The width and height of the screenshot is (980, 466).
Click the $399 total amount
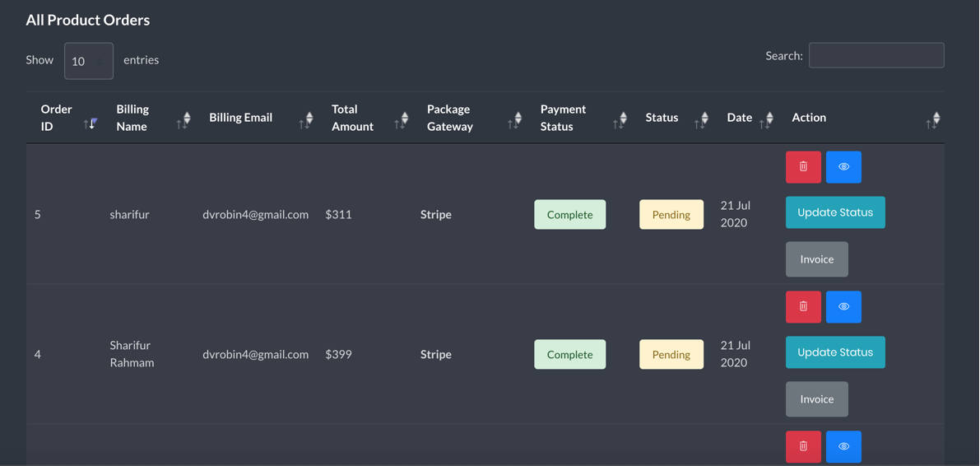[338, 355]
